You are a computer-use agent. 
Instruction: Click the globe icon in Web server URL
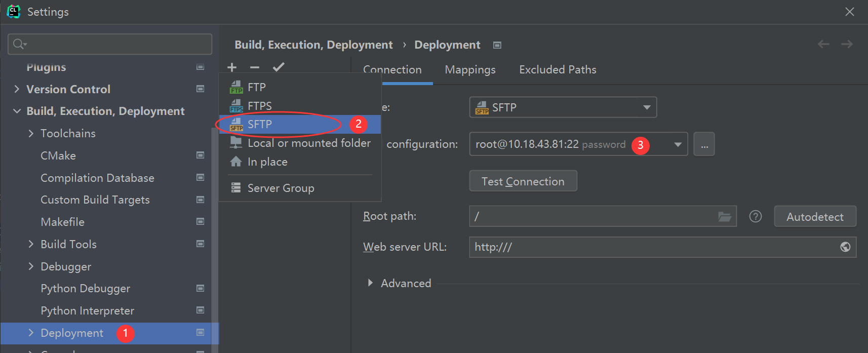[845, 247]
